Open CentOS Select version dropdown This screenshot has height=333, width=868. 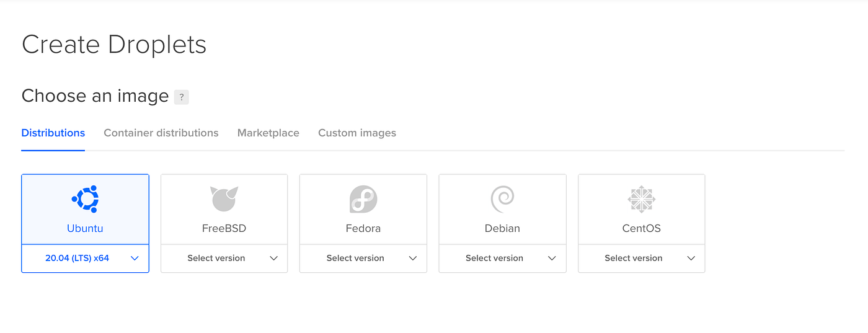coord(642,258)
